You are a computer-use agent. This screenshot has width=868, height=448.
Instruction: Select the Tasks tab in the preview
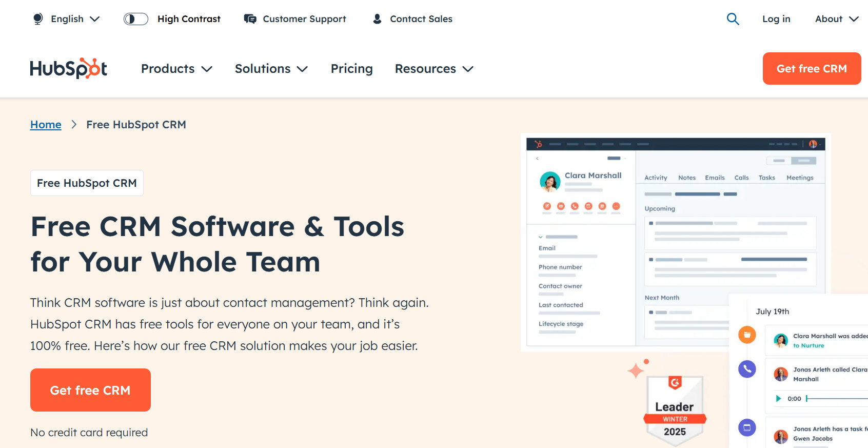767,178
